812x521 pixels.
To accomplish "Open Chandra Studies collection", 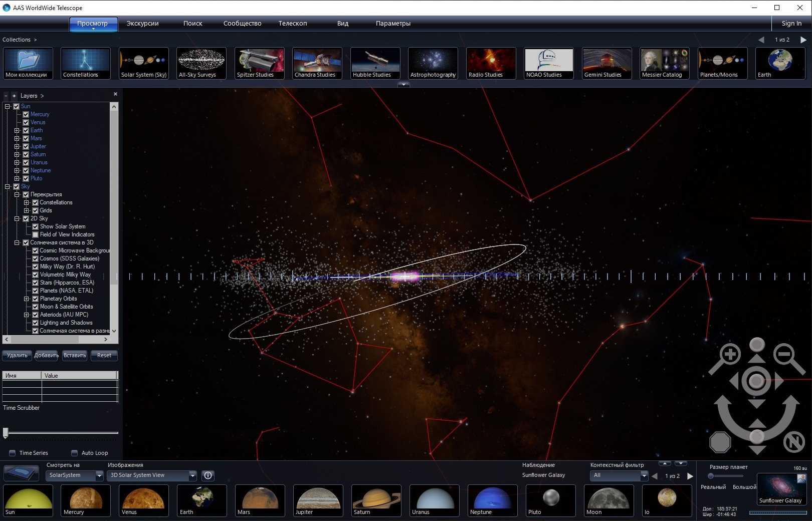I will pyautogui.click(x=317, y=63).
